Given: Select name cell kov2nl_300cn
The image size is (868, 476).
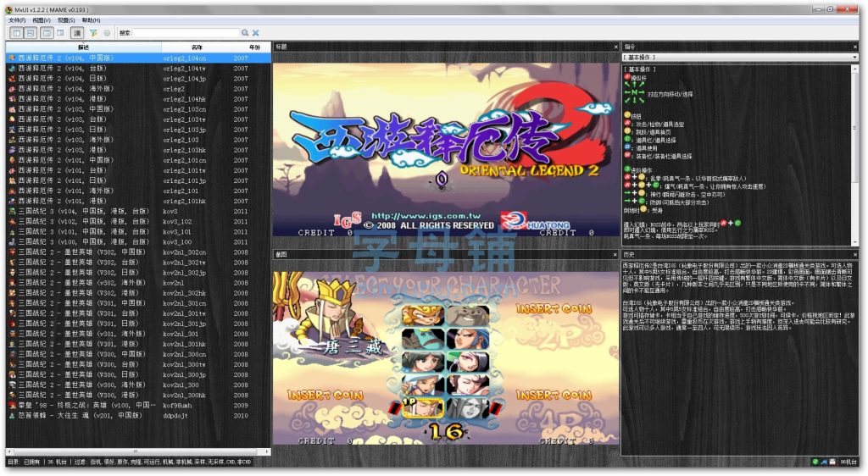Looking at the screenshot, I should pos(184,354).
